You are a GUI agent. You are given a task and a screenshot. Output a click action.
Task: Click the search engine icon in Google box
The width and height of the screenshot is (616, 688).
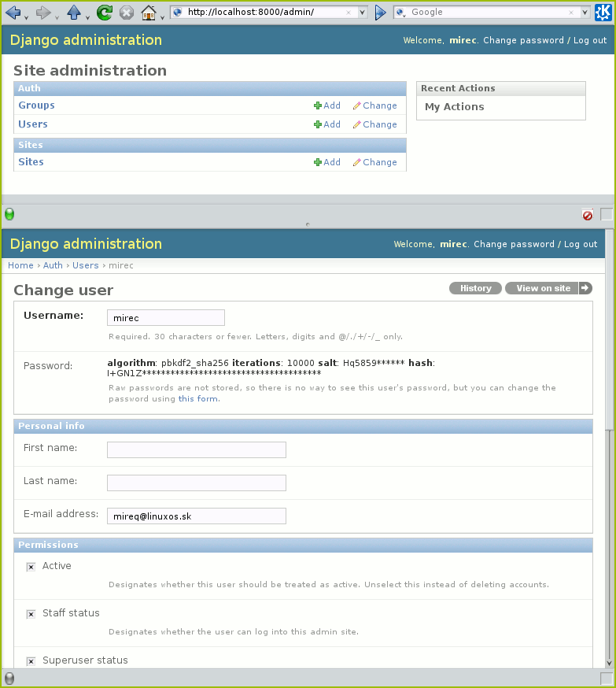pyautogui.click(x=400, y=13)
